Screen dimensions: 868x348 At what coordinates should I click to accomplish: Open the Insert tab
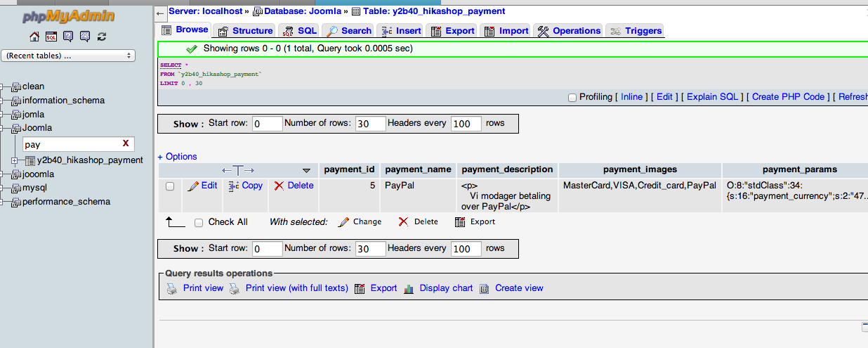pyautogui.click(x=401, y=30)
